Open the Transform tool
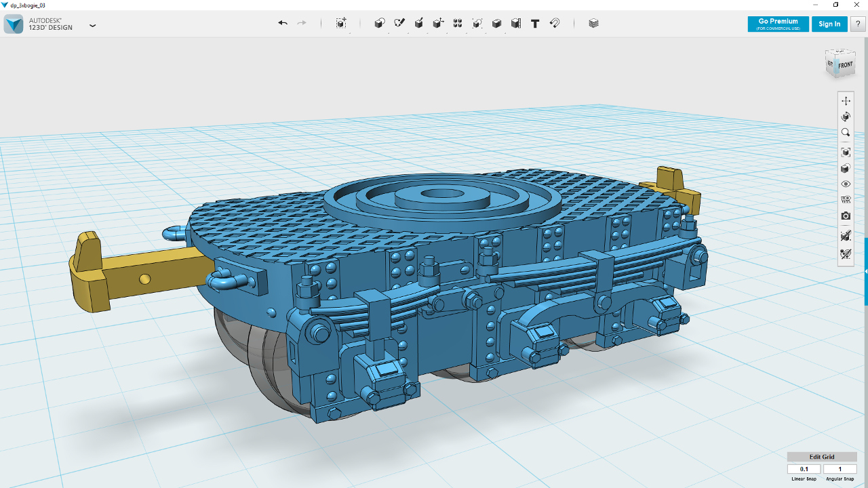 coord(341,23)
